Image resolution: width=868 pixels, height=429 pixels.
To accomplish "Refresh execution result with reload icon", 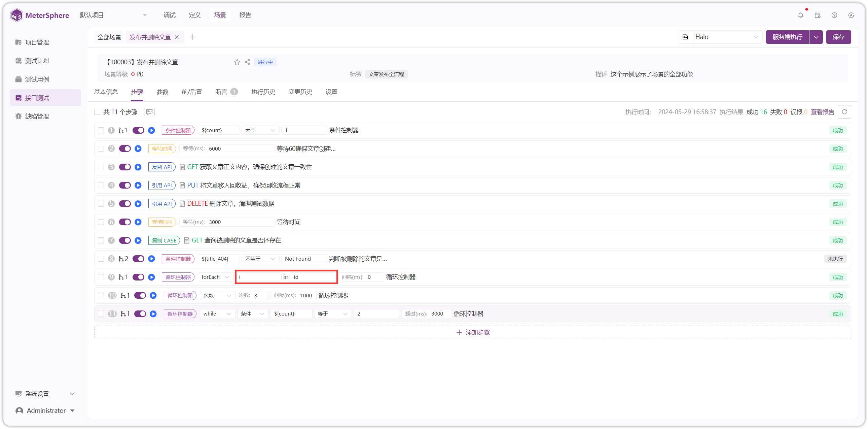I will [844, 112].
